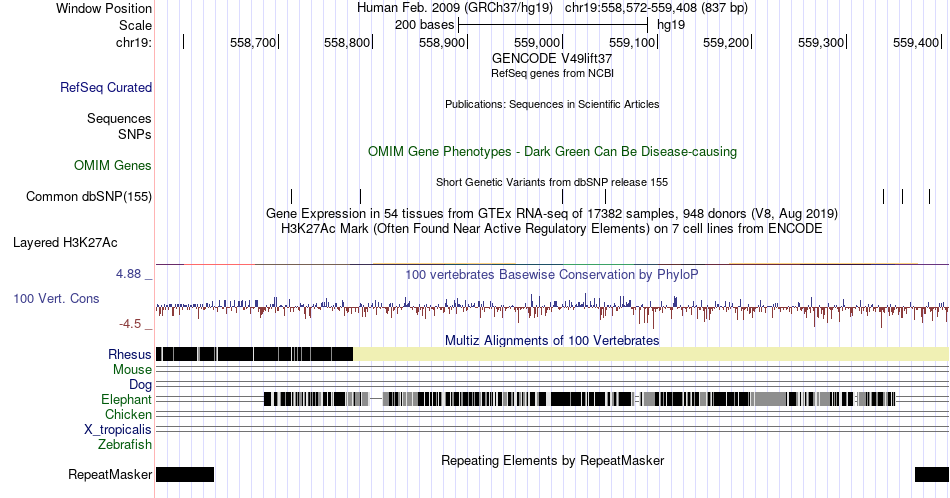Click the GTEx Gene Expression in 54 tissues title
The height and width of the screenshot is (498, 950).
552,213
